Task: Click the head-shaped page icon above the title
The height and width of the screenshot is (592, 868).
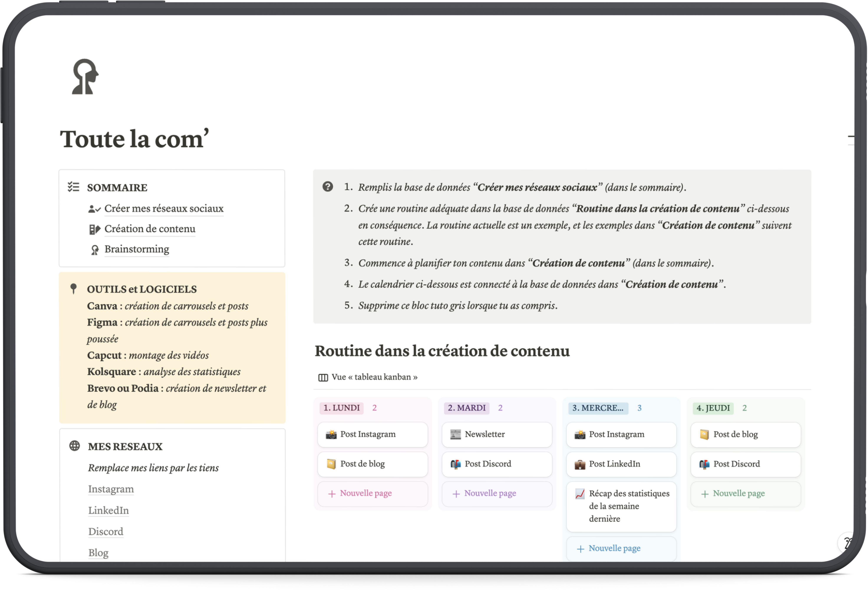Action: tap(85, 77)
